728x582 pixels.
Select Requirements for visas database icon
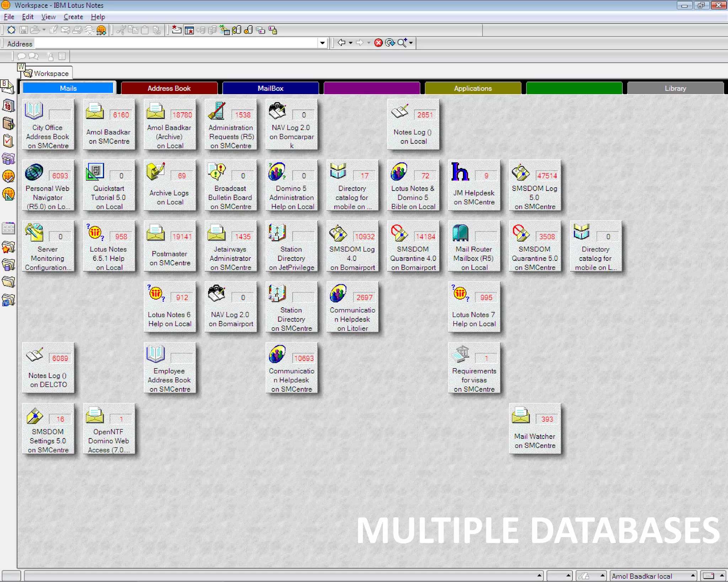[x=474, y=368]
